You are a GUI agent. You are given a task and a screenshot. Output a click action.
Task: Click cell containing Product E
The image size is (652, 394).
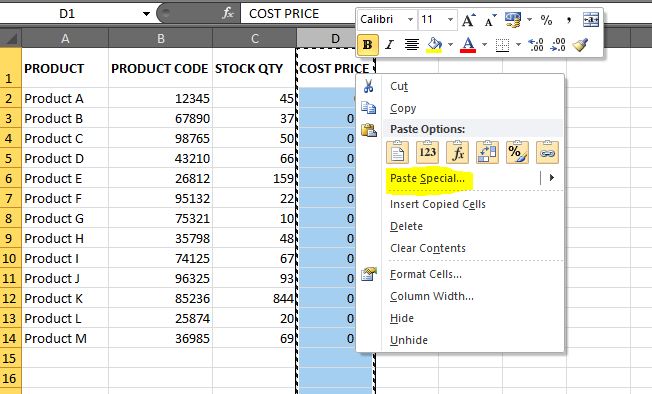[65, 178]
